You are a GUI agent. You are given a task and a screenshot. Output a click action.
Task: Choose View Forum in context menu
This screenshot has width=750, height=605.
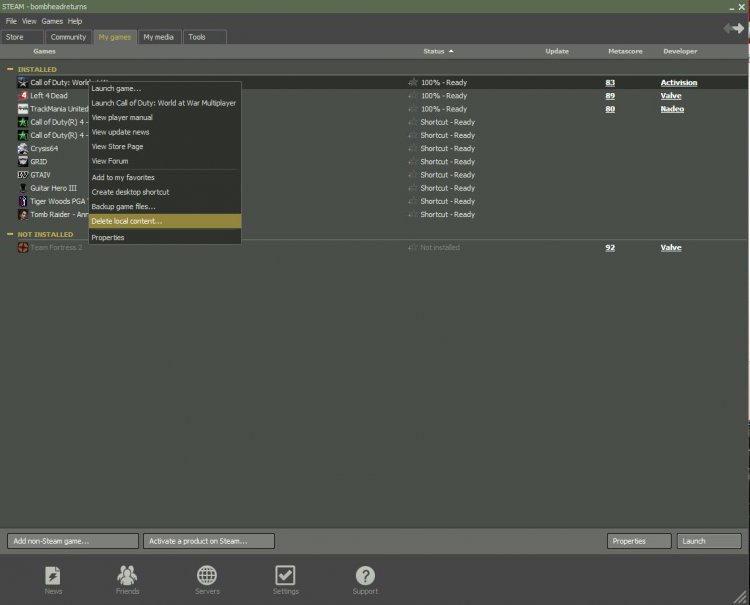coord(165,161)
